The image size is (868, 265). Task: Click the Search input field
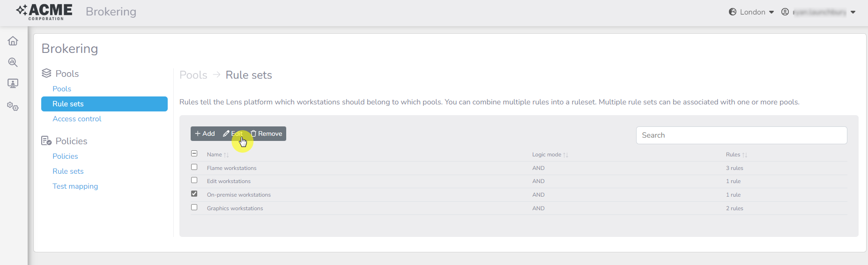(741, 135)
